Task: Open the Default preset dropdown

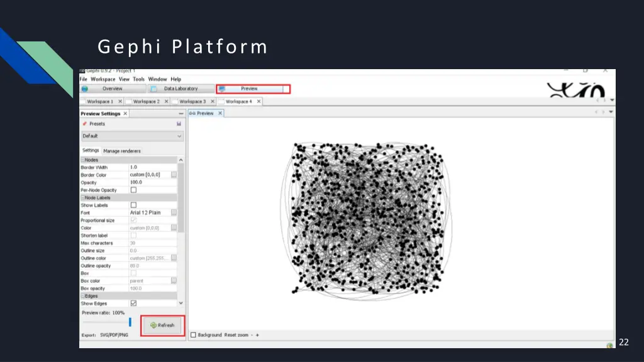Action: pos(132,136)
